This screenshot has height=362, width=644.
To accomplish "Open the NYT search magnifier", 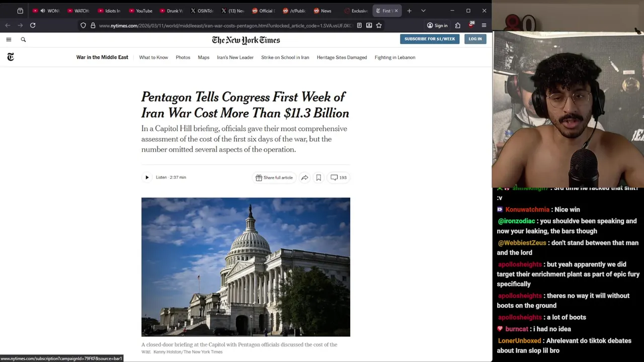I will tap(23, 39).
